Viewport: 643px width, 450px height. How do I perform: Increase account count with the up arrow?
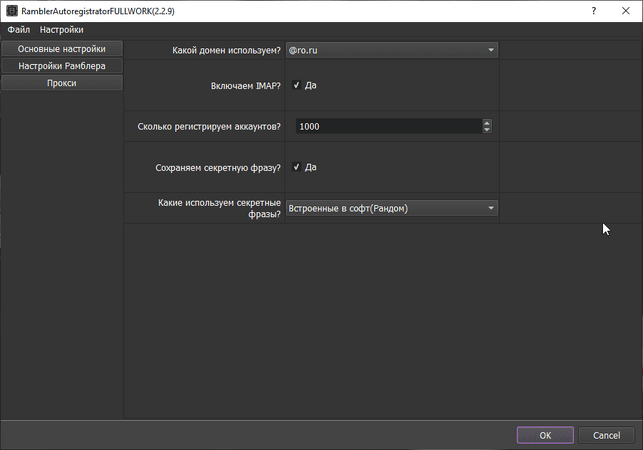pos(487,123)
